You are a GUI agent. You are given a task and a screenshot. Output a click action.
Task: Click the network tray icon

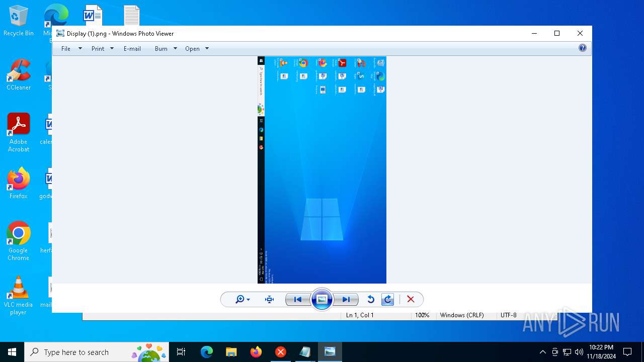coord(567,352)
